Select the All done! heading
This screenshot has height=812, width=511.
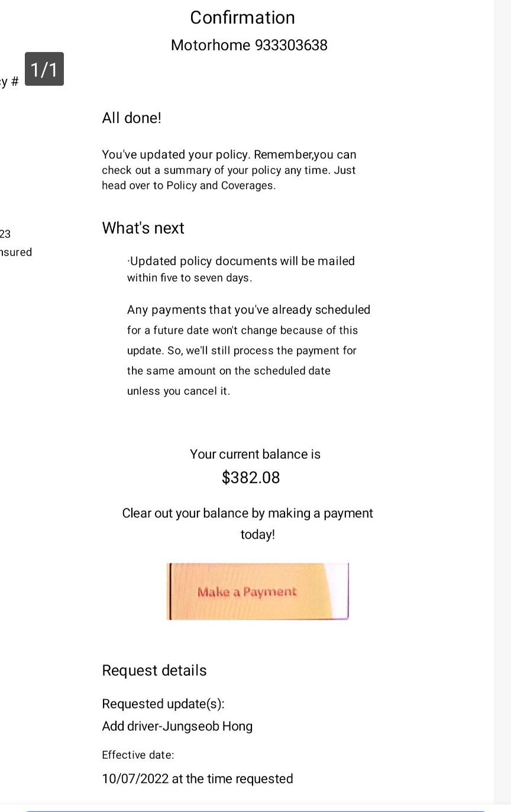131,118
